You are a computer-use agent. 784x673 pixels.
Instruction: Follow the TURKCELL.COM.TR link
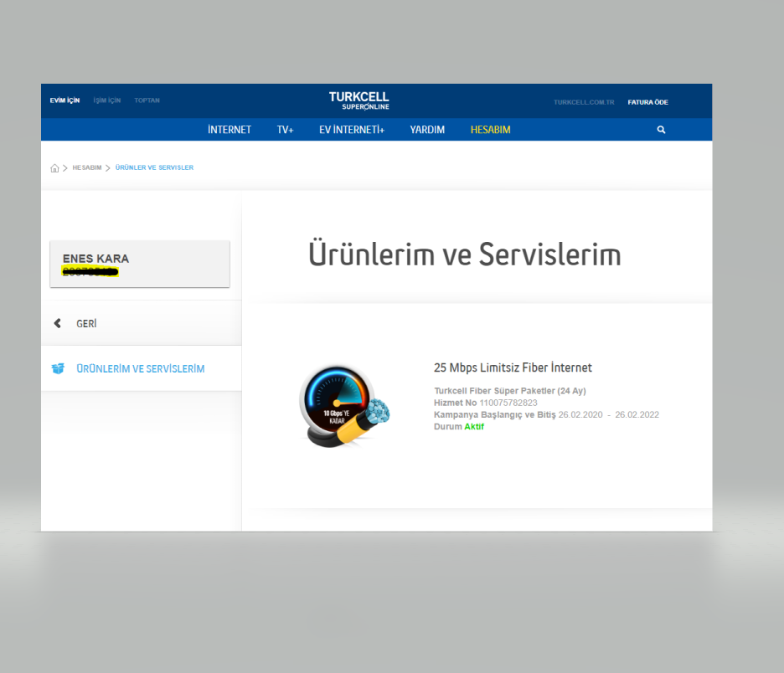[x=584, y=102]
